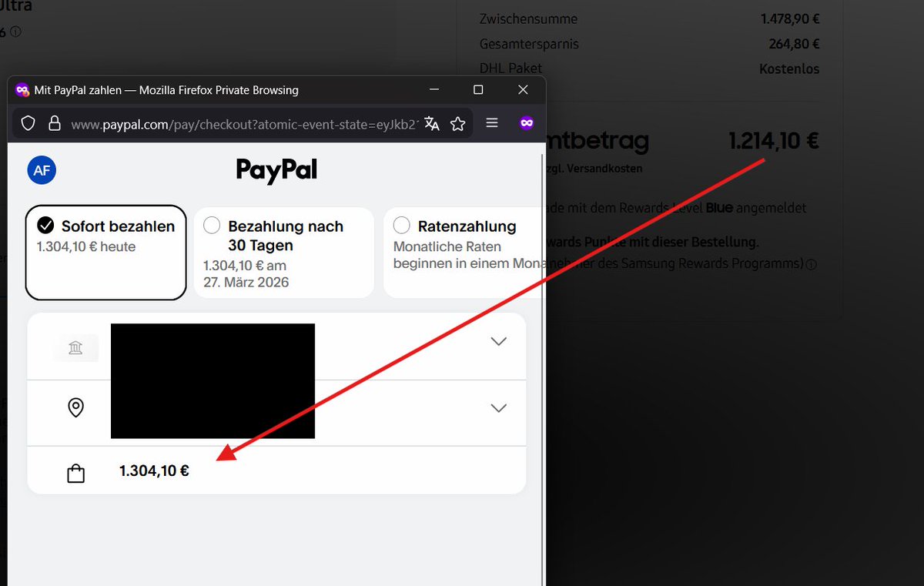Select Bezahlung nach 30 Tagen option
The height and width of the screenshot is (586, 924).
pyautogui.click(x=283, y=253)
